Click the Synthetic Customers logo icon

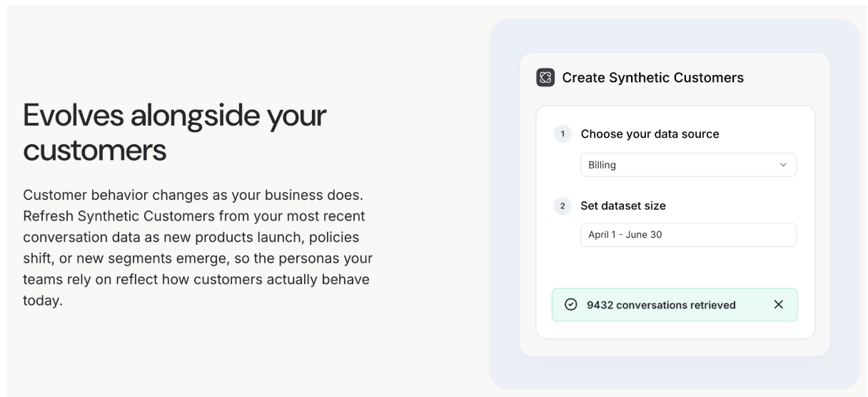pyautogui.click(x=545, y=77)
